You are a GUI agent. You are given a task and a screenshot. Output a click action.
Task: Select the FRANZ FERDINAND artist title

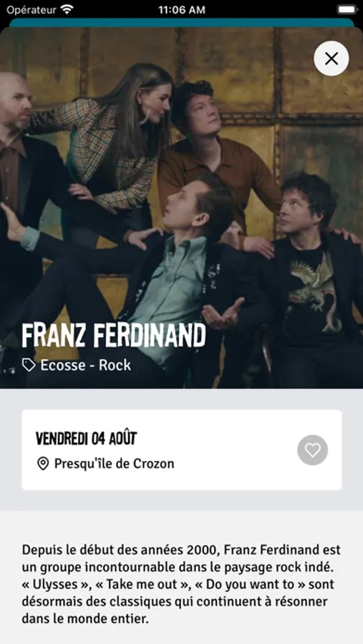[113, 335]
